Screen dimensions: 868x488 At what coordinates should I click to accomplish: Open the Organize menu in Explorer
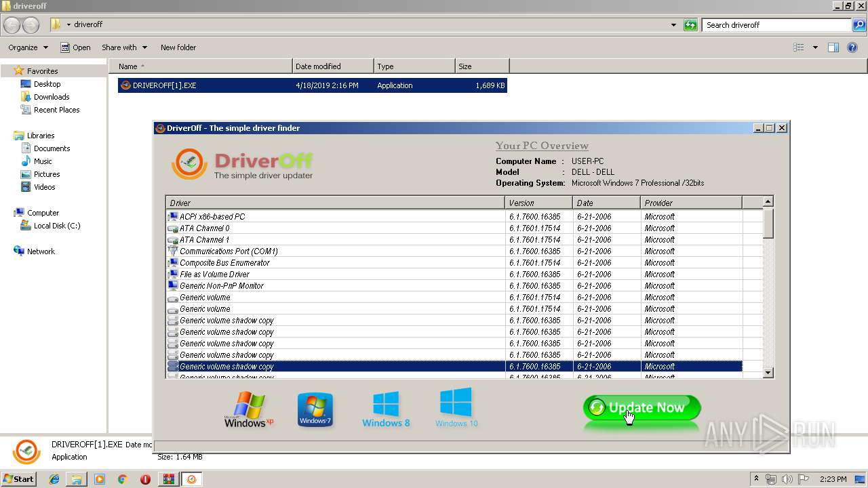tap(28, 47)
